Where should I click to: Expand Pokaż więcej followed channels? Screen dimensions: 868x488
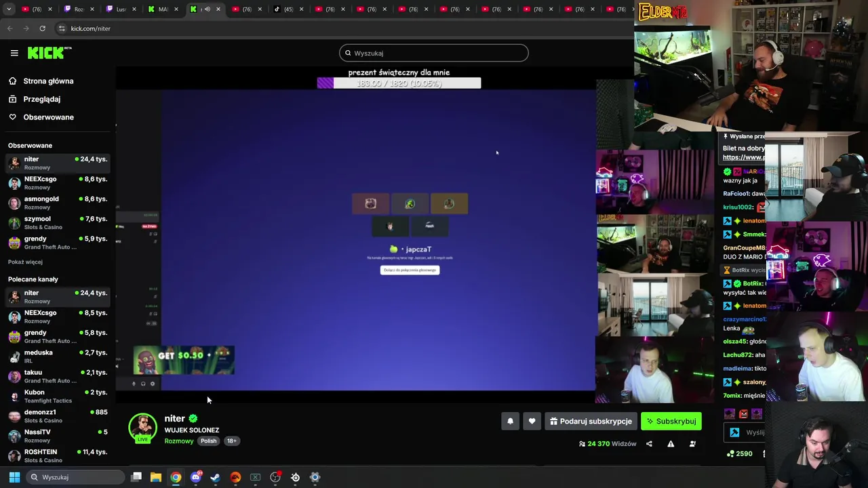(x=25, y=262)
